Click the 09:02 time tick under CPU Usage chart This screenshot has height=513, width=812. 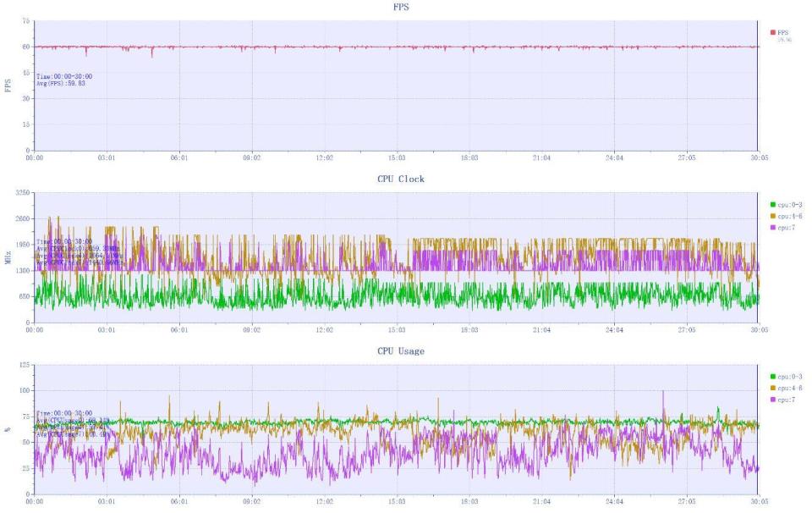(x=252, y=502)
